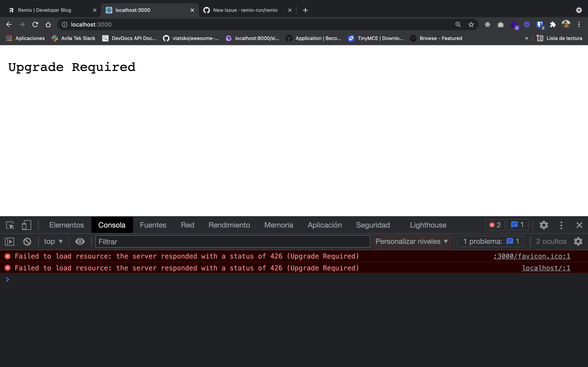The image size is (588, 367).
Task: Click the live expression eye icon
Action: tap(80, 242)
